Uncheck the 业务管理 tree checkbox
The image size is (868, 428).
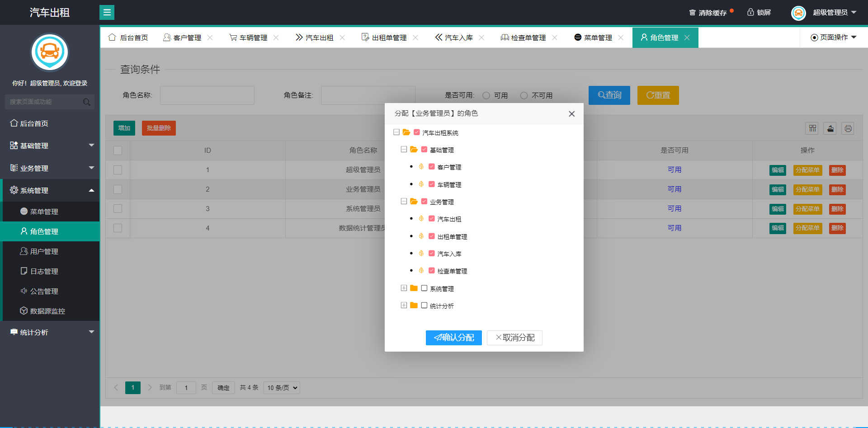(x=424, y=201)
